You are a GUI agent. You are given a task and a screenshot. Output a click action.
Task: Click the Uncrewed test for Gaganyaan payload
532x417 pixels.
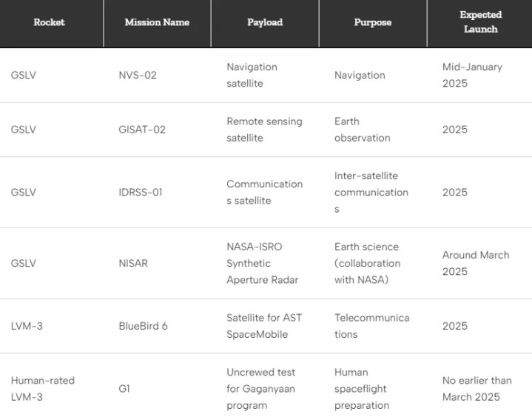pos(261,388)
